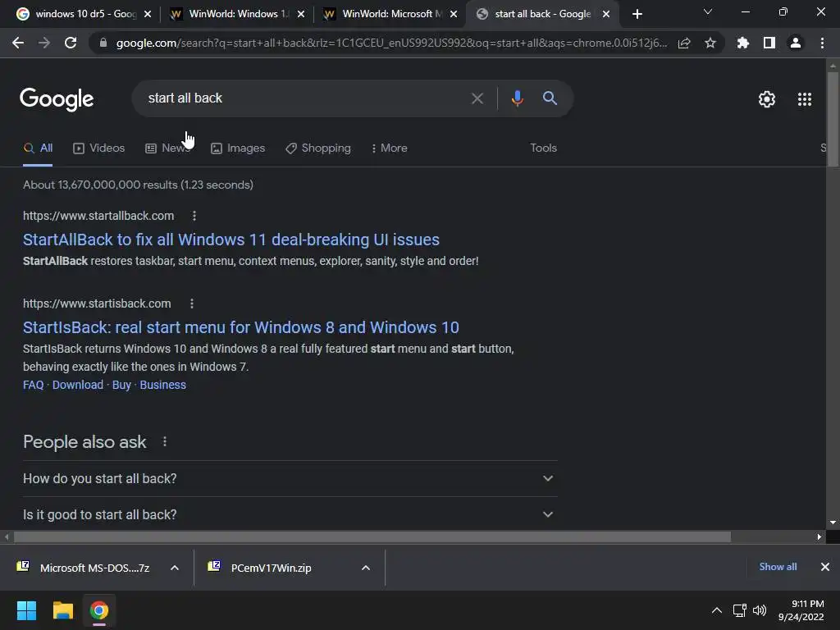Open a new browser tab
Viewport: 840px width, 630px height.
click(x=637, y=14)
